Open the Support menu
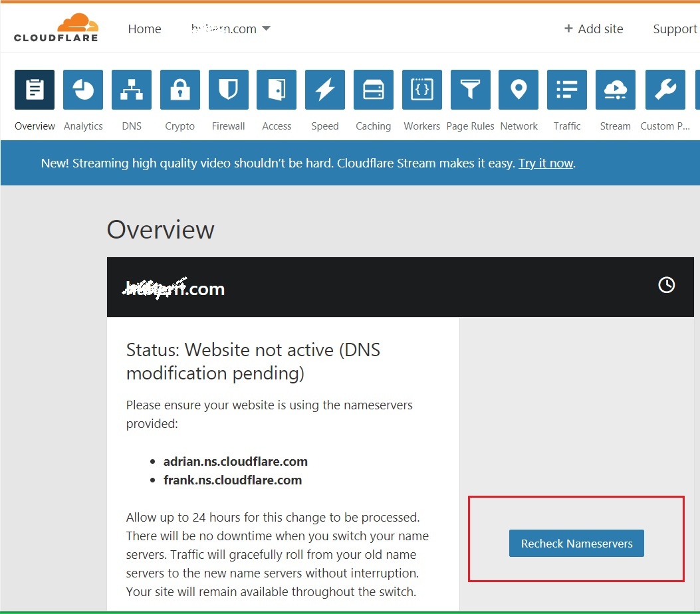The height and width of the screenshot is (614, 700). [675, 29]
